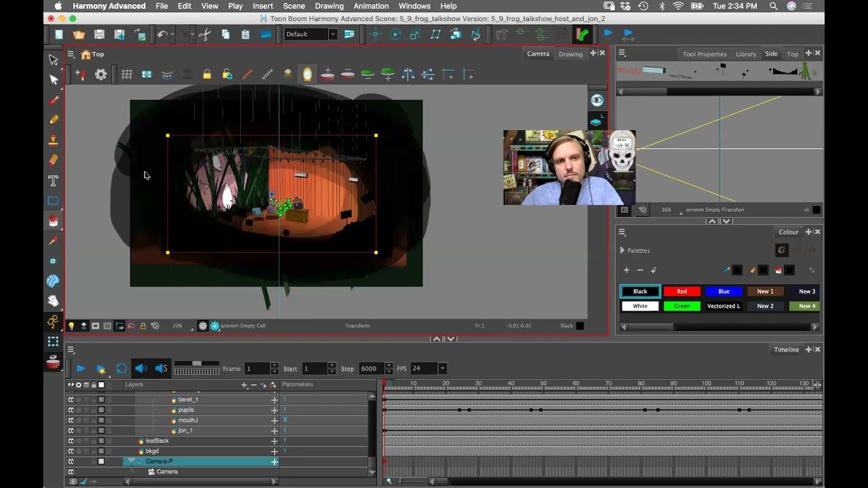Toggle visibility of pupils layer
Image resolution: width=868 pixels, height=488 pixels.
[x=71, y=410]
